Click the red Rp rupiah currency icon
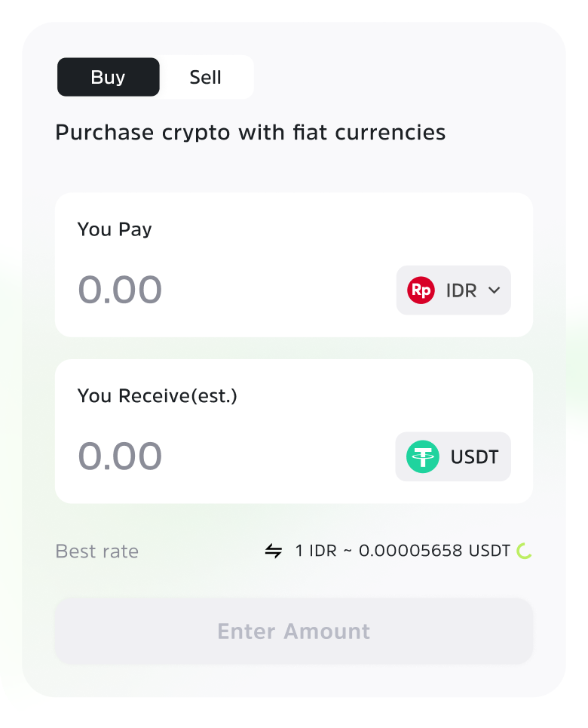This screenshot has width=588, height=728. 421,290
